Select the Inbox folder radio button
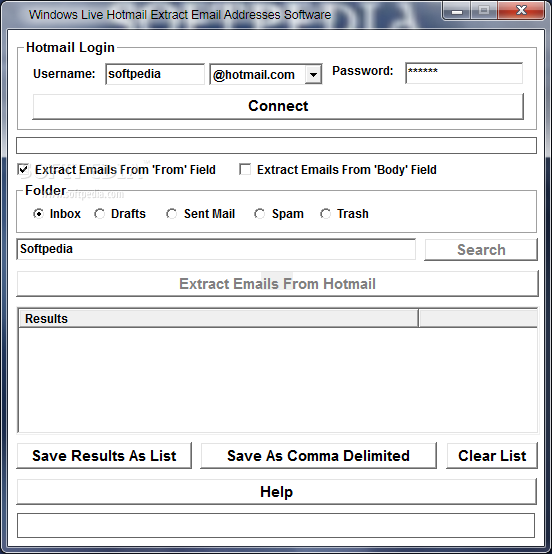The image size is (552, 554). (39, 214)
